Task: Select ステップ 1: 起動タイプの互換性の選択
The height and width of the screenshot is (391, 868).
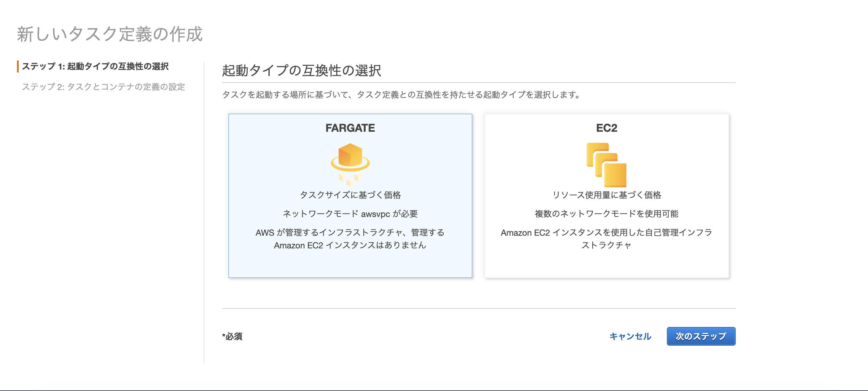Action: pyautogui.click(x=97, y=67)
